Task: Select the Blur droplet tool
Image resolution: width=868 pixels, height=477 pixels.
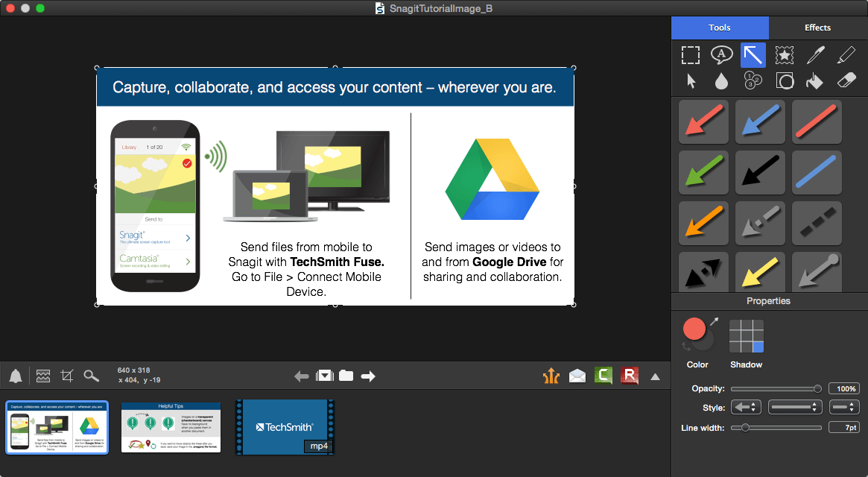Action: [x=721, y=81]
